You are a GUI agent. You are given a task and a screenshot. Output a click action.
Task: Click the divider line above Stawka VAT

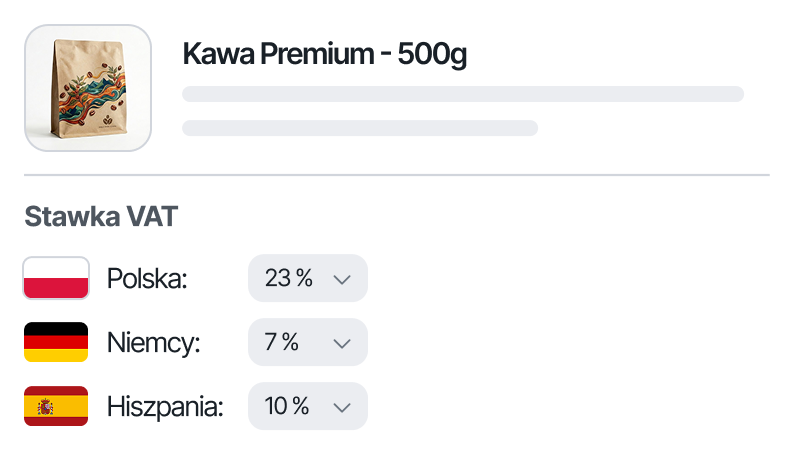tap(397, 175)
